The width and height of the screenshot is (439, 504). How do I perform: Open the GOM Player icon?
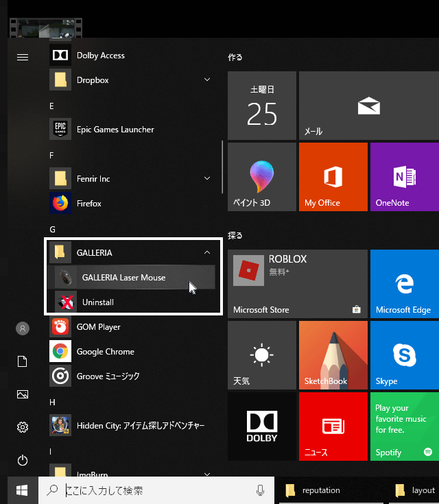pyautogui.click(x=60, y=326)
